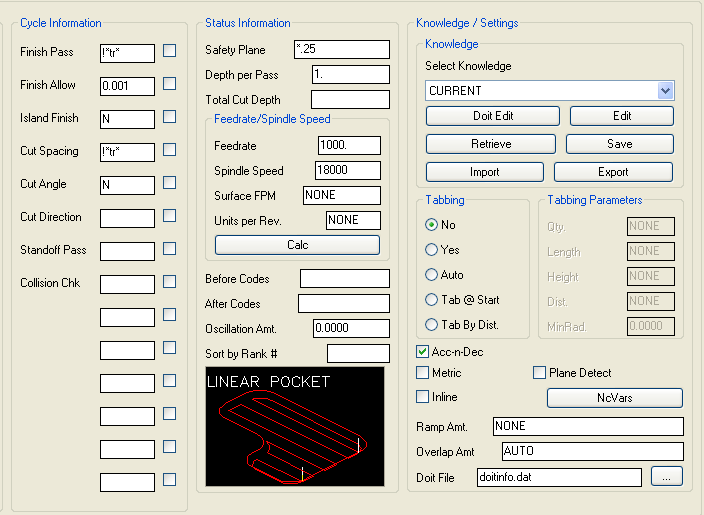Open NcVars settings

point(615,398)
